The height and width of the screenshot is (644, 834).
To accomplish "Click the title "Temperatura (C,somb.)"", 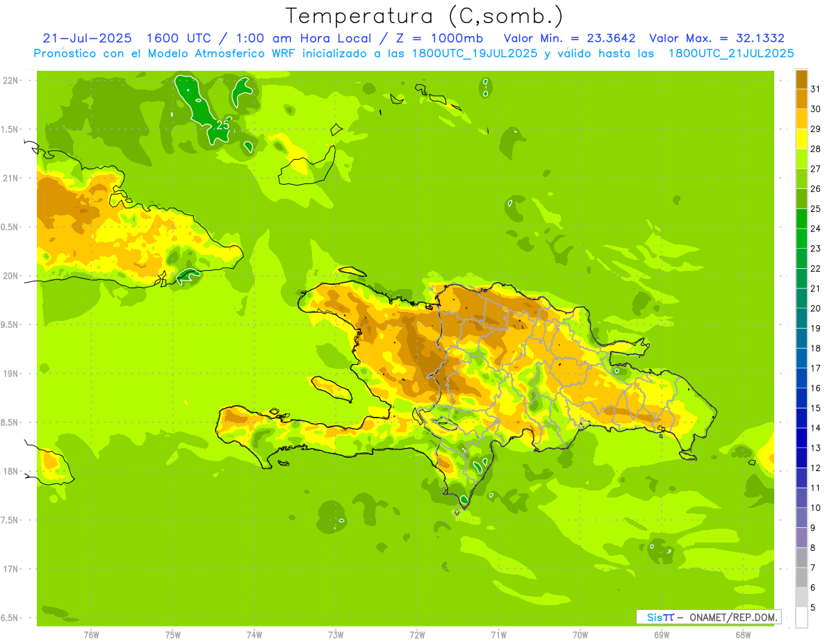I will tap(425, 16).
